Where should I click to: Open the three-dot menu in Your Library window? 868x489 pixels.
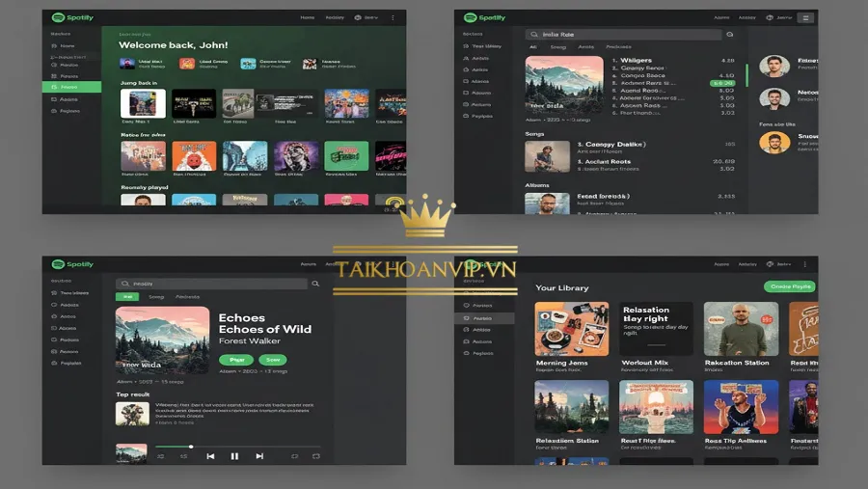coord(805,264)
